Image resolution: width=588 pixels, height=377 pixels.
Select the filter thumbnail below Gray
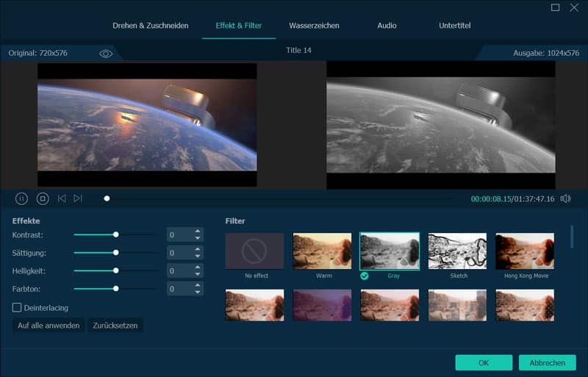pos(390,305)
